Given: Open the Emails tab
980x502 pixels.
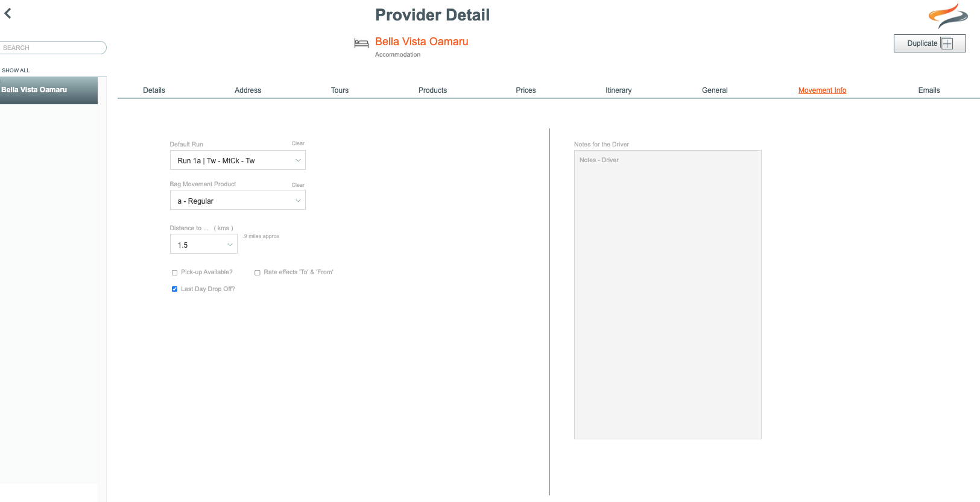Looking at the screenshot, I should (x=929, y=90).
